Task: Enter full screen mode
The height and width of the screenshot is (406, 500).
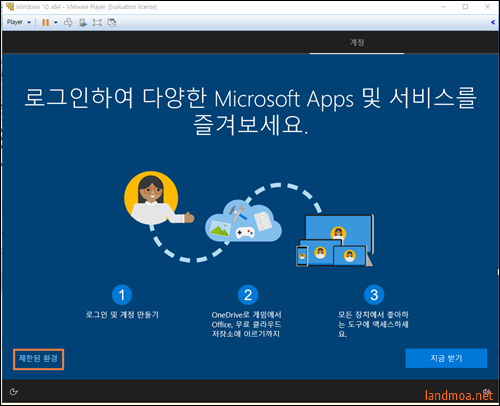Action: pos(97,22)
